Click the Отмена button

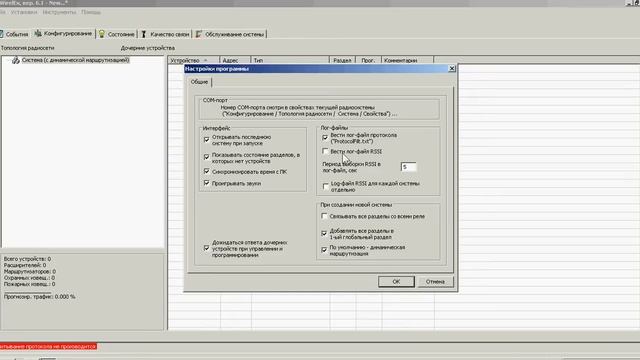click(x=435, y=282)
